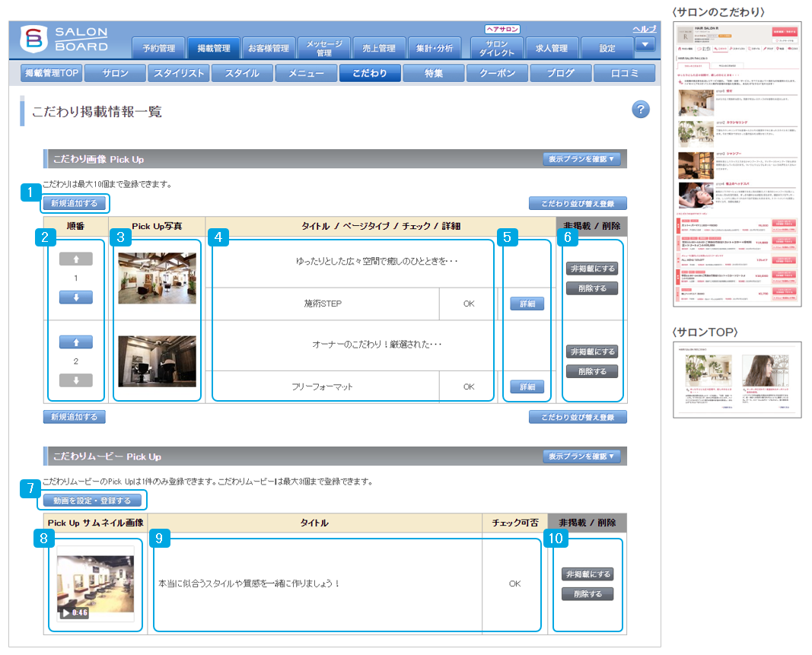Click 削除する for the movie entry

[x=587, y=594]
